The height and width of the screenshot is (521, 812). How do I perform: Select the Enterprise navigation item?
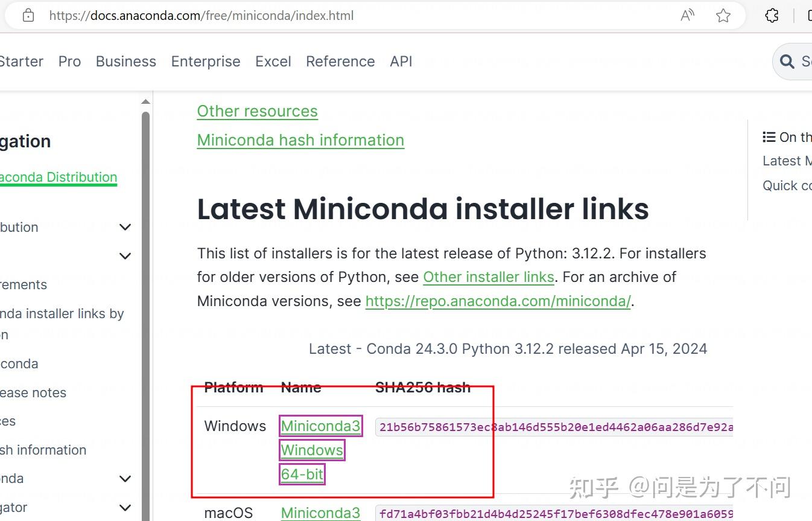click(206, 61)
